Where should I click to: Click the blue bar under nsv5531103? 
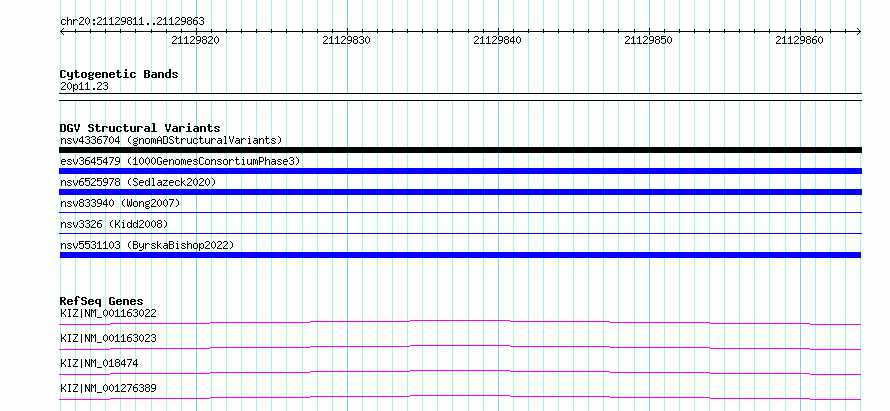[x=460, y=255]
